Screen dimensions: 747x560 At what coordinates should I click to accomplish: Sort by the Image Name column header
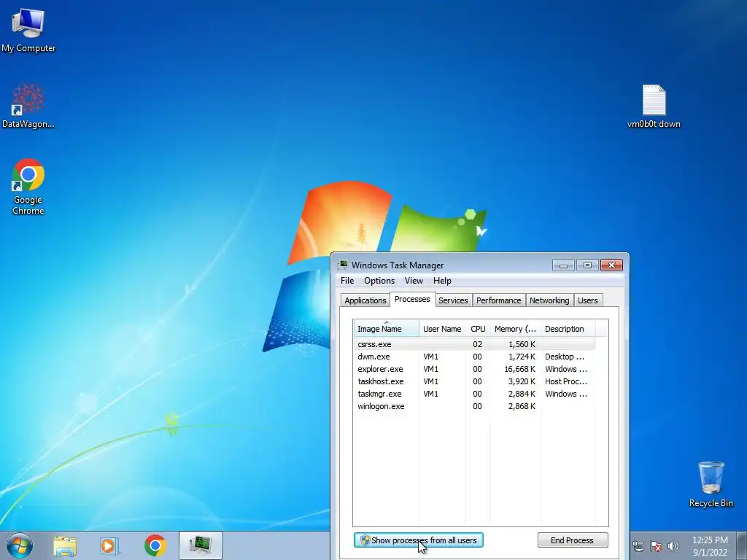[387, 329]
